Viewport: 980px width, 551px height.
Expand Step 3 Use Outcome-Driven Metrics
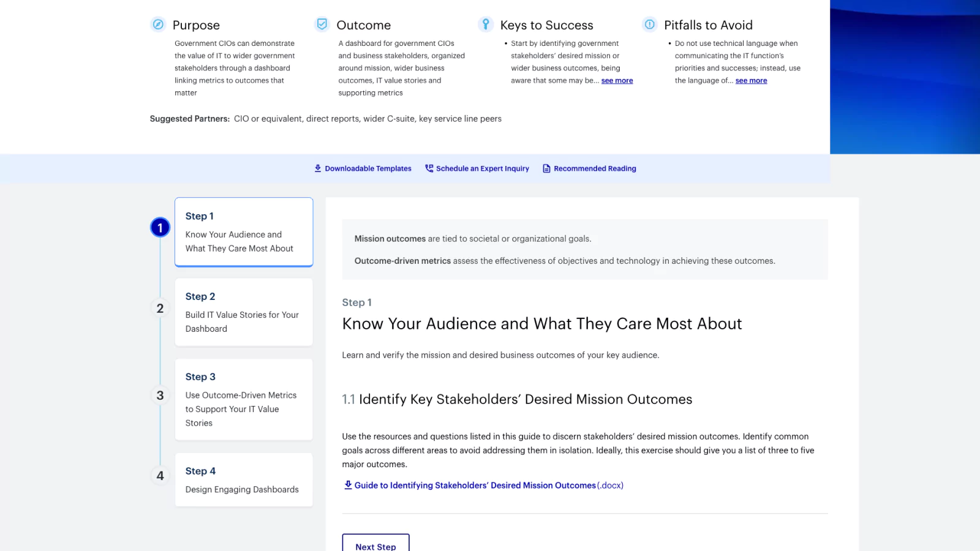coord(243,399)
